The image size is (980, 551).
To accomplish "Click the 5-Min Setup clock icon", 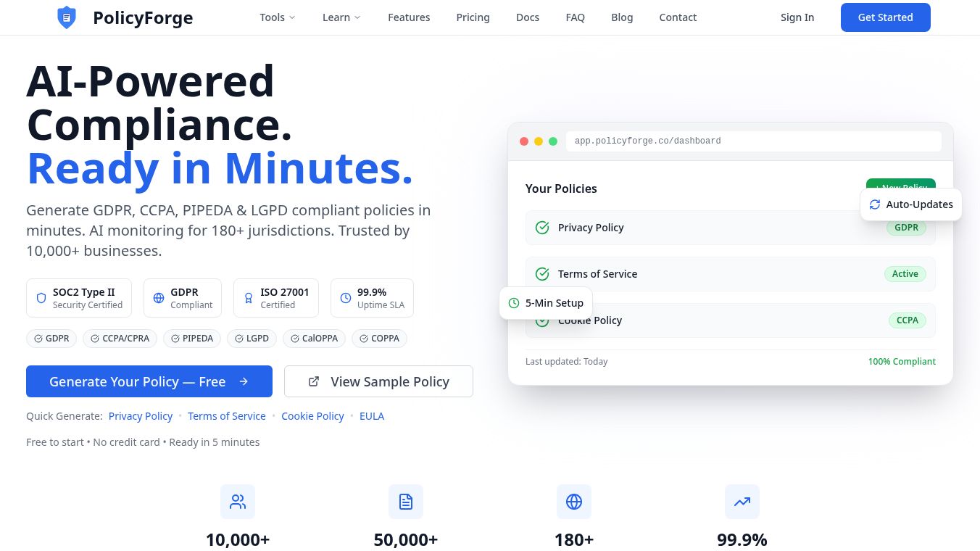I will [514, 302].
